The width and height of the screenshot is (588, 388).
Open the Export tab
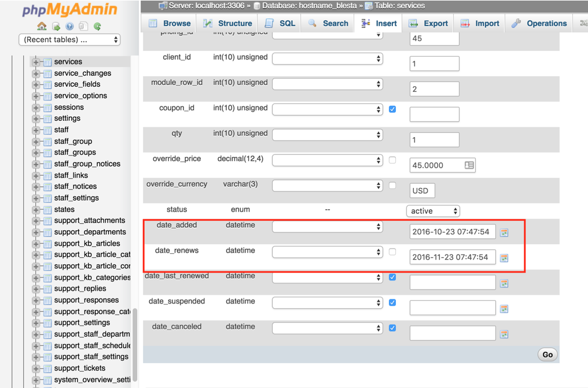[x=428, y=23]
